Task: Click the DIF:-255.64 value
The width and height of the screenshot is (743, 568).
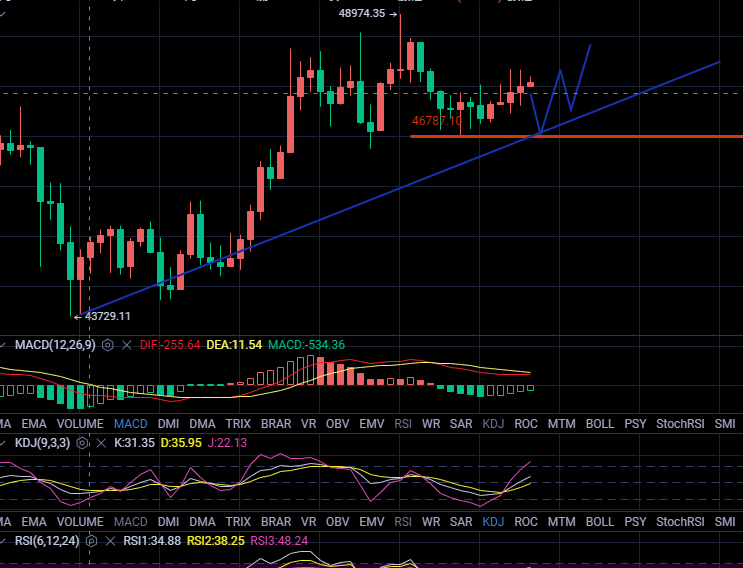Action: pyautogui.click(x=170, y=345)
